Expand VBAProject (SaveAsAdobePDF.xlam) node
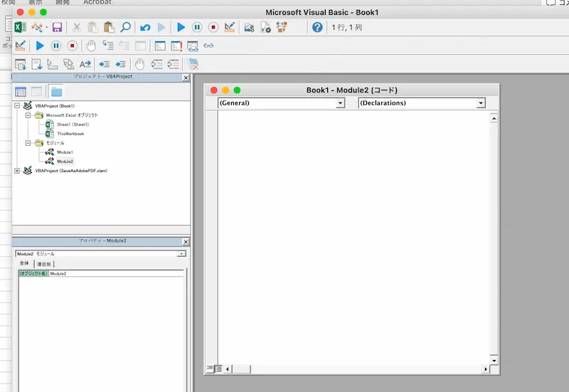Screen dimensions: 569x392 [17, 171]
